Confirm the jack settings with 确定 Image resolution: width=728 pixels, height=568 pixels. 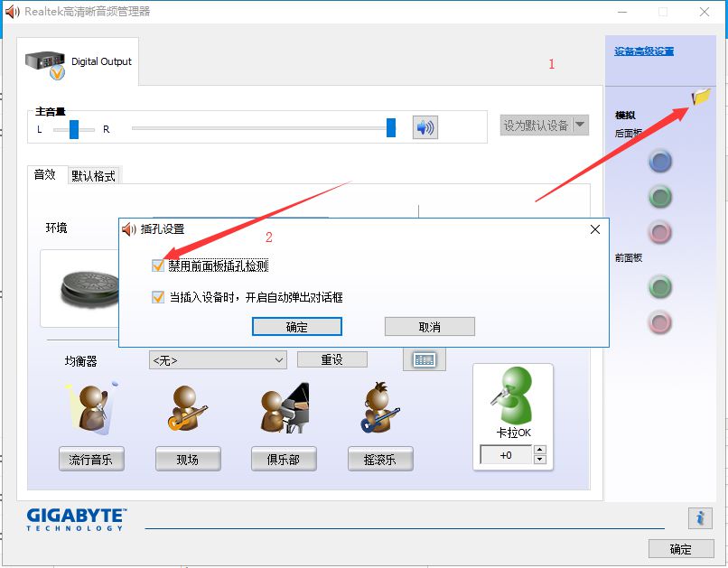click(x=296, y=327)
